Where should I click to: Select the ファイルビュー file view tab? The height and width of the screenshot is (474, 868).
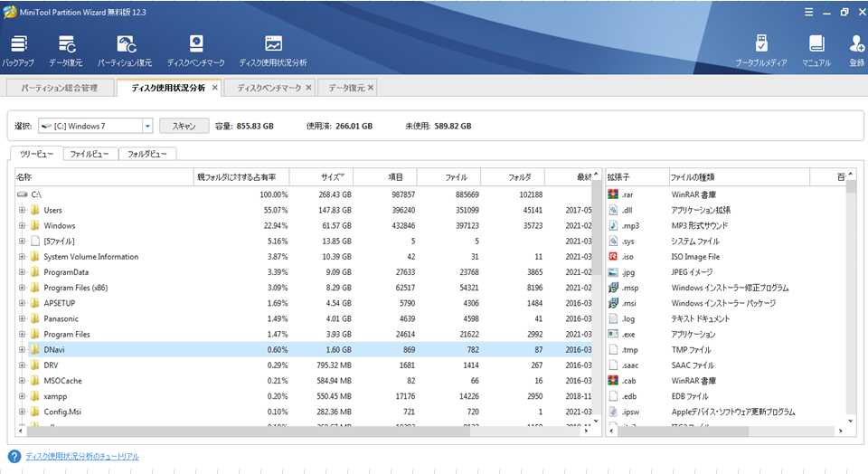90,154
